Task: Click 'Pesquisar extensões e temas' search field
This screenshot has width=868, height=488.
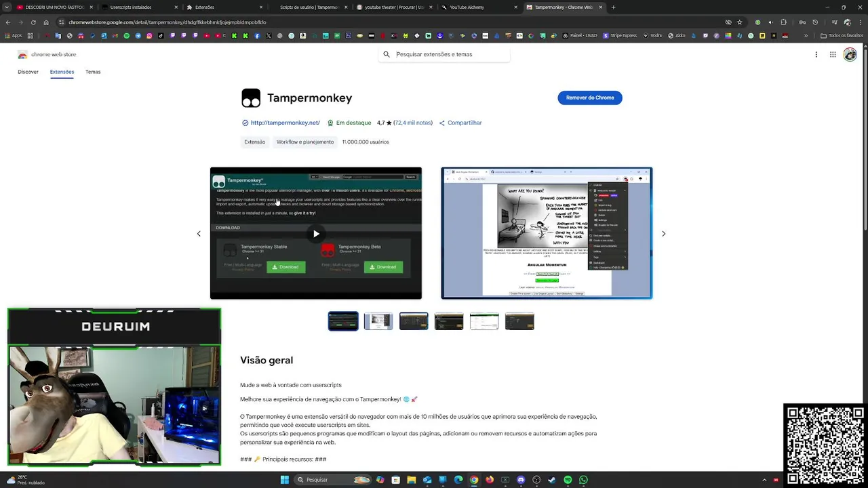Action: [444, 54]
